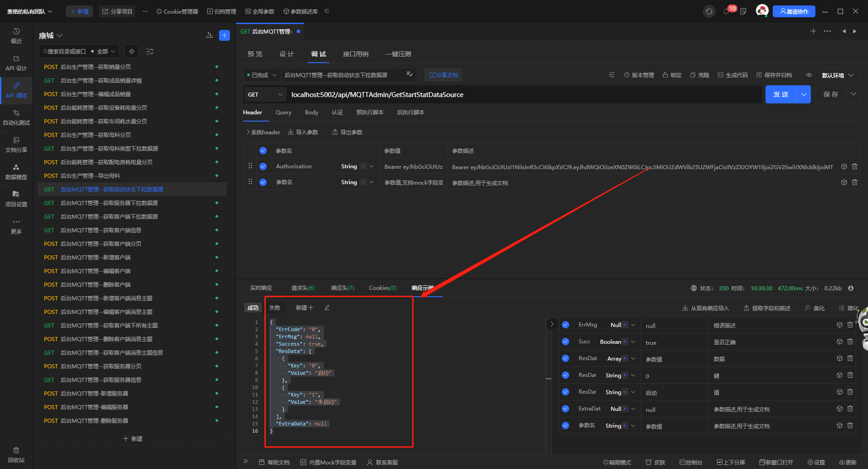Open 自动化测试 sidebar icon
Screen dimensions: 868x469
(16, 117)
